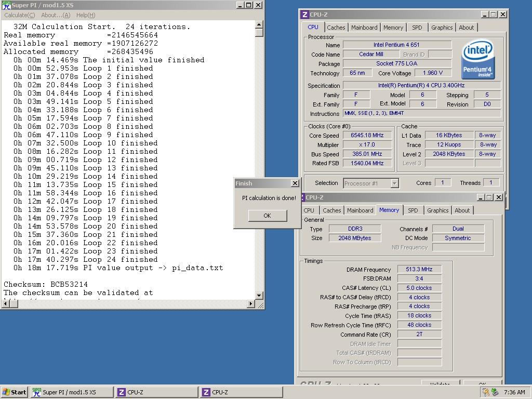The width and height of the screenshot is (532, 399).
Task: Click the Channels # value Dual
Action: pyautogui.click(x=458, y=229)
